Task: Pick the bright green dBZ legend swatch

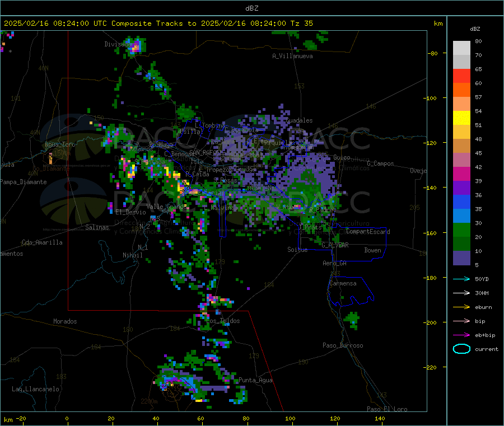Action: [x=461, y=230]
